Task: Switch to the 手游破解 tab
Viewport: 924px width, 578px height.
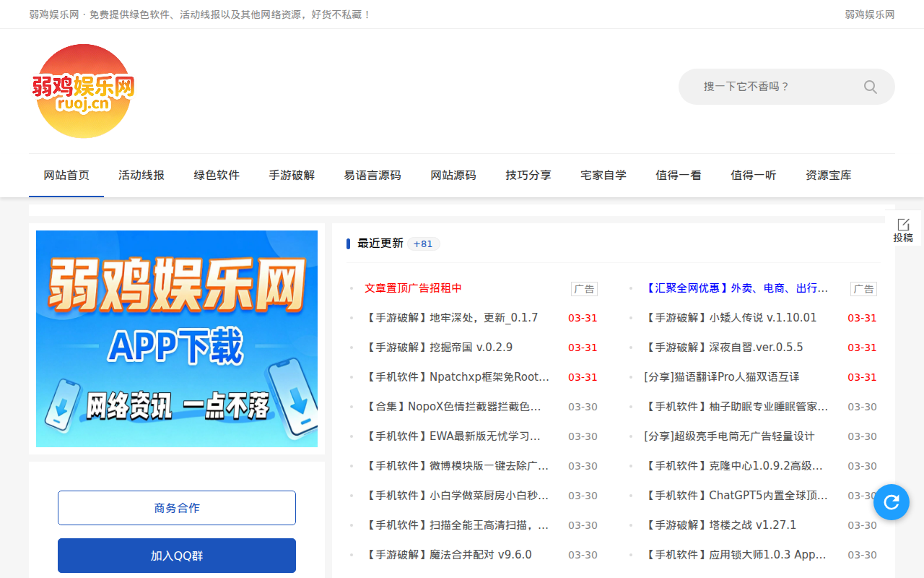Action: 292,175
